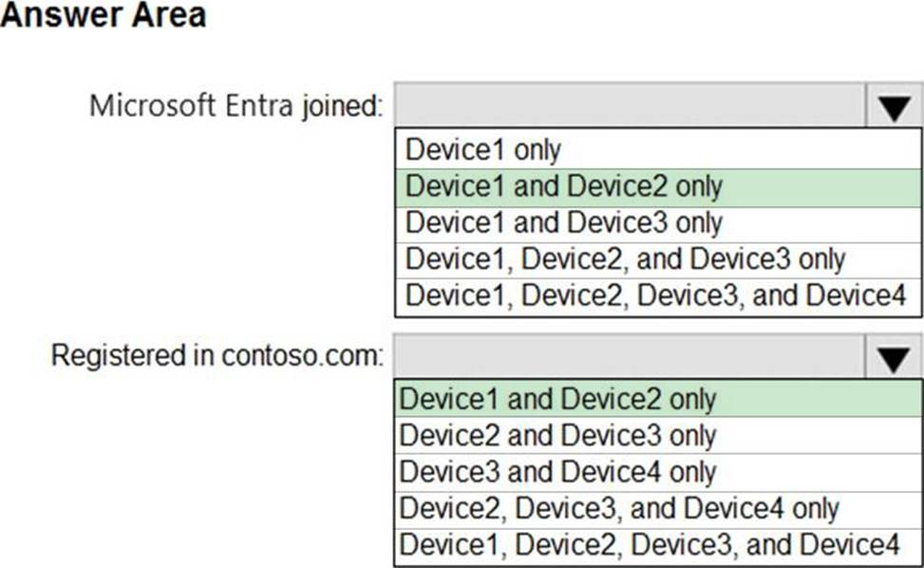Pick 'Device1, Device2, and Device3 only' option
The height and width of the screenshot is (568, 924).
pos(625,259)
